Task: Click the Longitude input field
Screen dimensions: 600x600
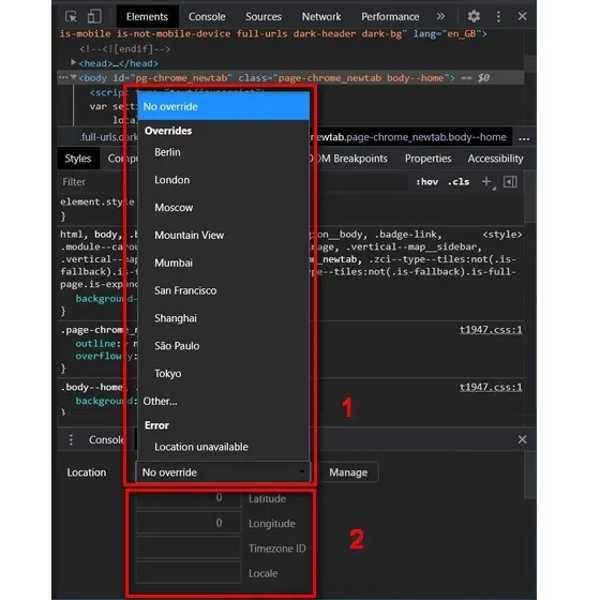Action: click(x=189, y=523)
